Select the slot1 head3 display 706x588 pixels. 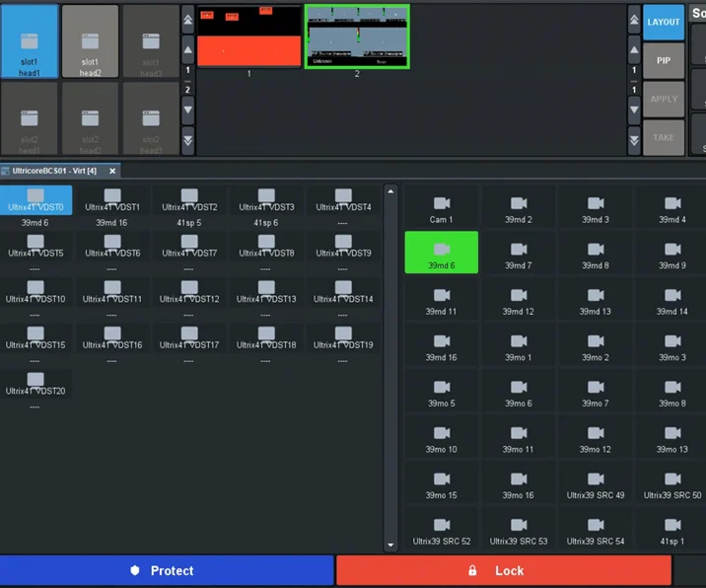151,41
